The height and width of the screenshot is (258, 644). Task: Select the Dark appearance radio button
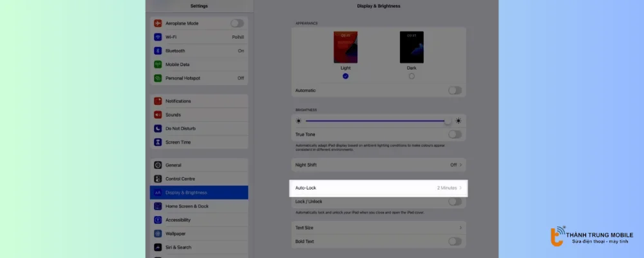point(412,76)
